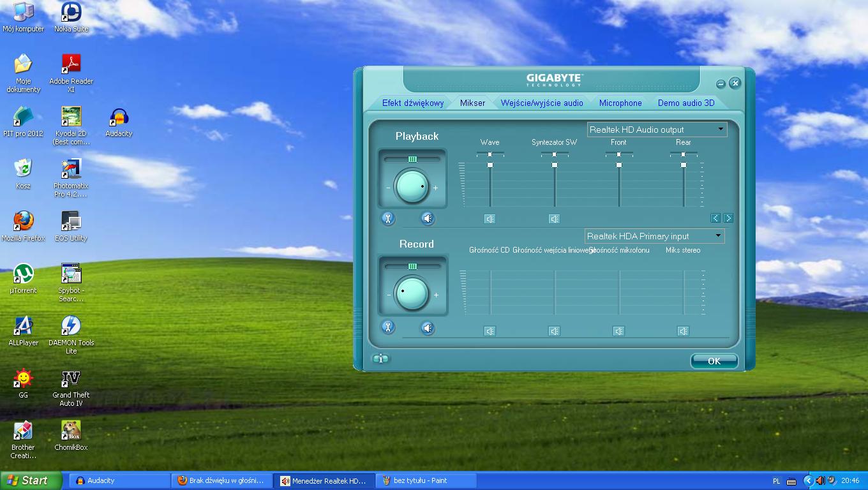Mute master Record volume
This screenshot has height=490, width=868.
[428, 327]
